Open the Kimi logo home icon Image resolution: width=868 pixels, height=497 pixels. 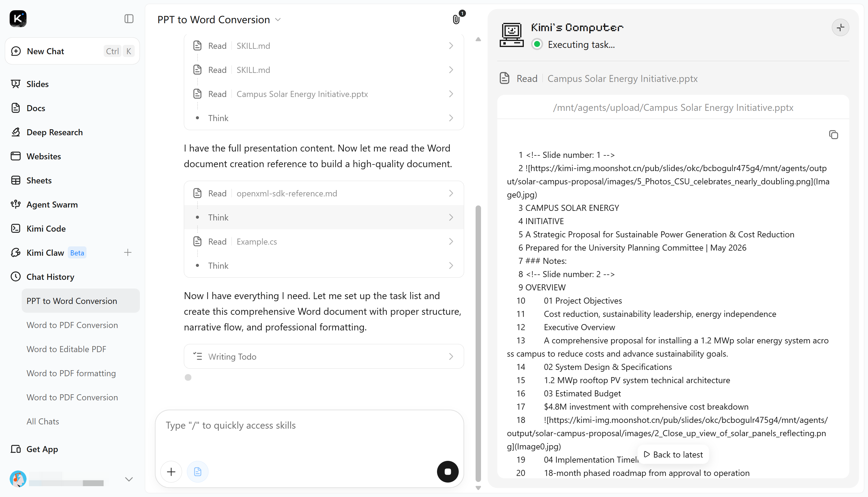coord(18,19)
